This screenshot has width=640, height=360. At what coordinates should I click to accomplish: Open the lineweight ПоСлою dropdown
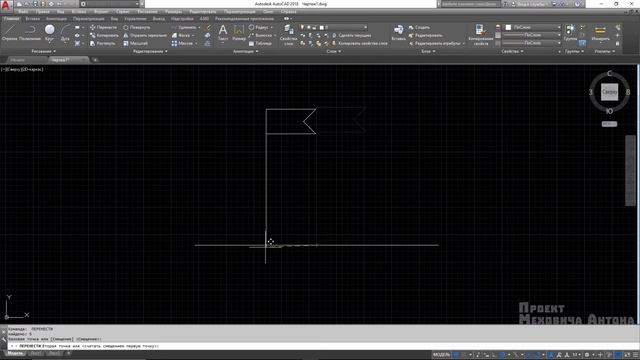[532, 36]
